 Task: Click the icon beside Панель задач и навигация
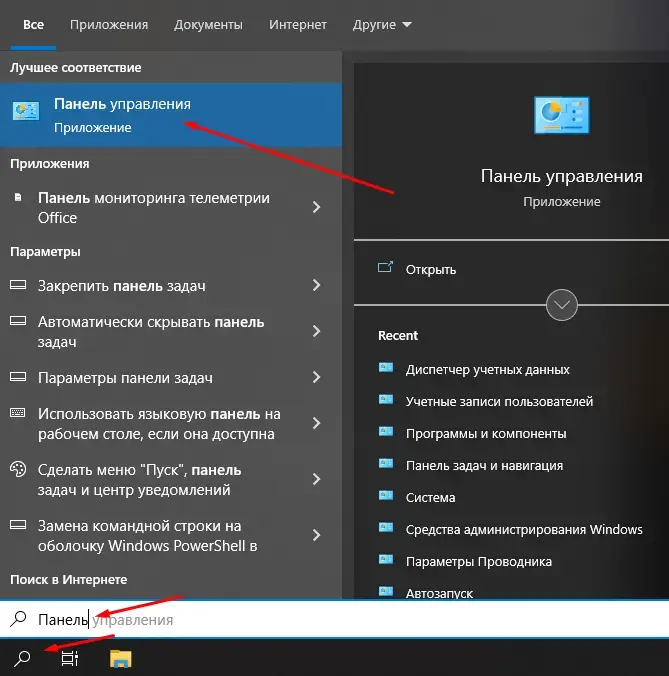(x=386, y=463)
